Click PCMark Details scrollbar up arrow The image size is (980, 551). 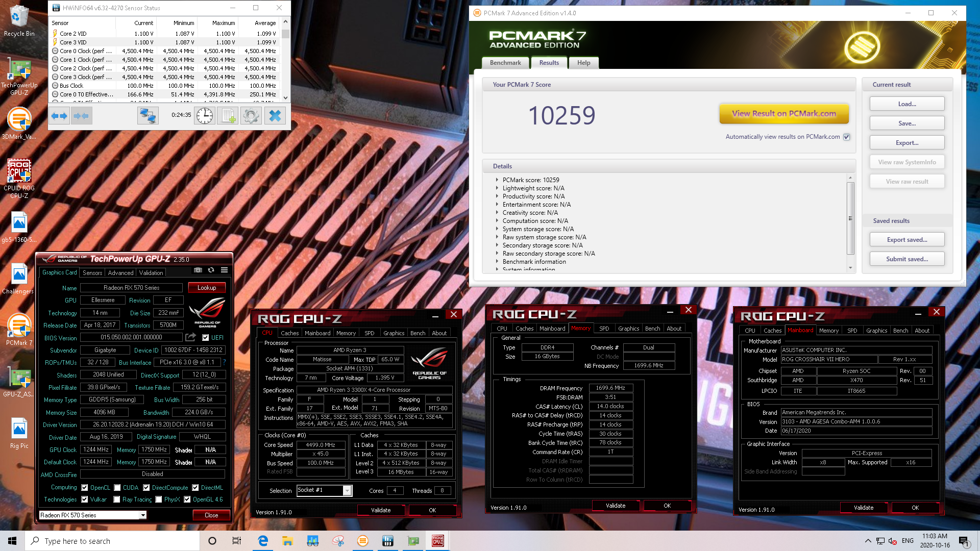pyautogui.click(x=850, y=178)
